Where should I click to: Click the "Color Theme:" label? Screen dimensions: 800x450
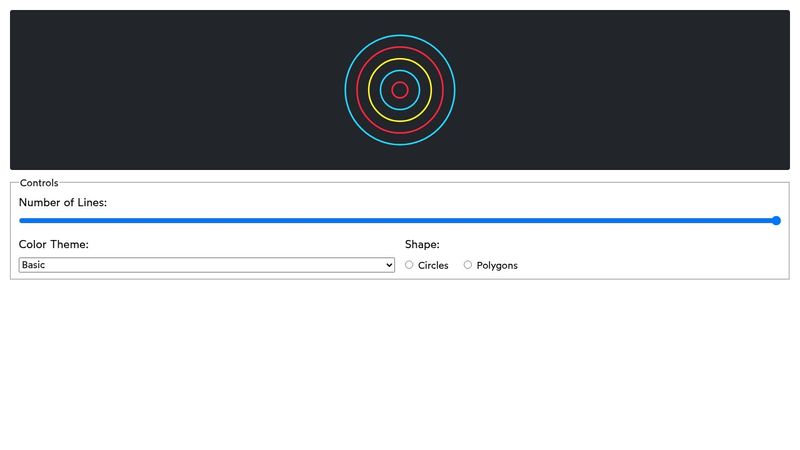point(54,245)
